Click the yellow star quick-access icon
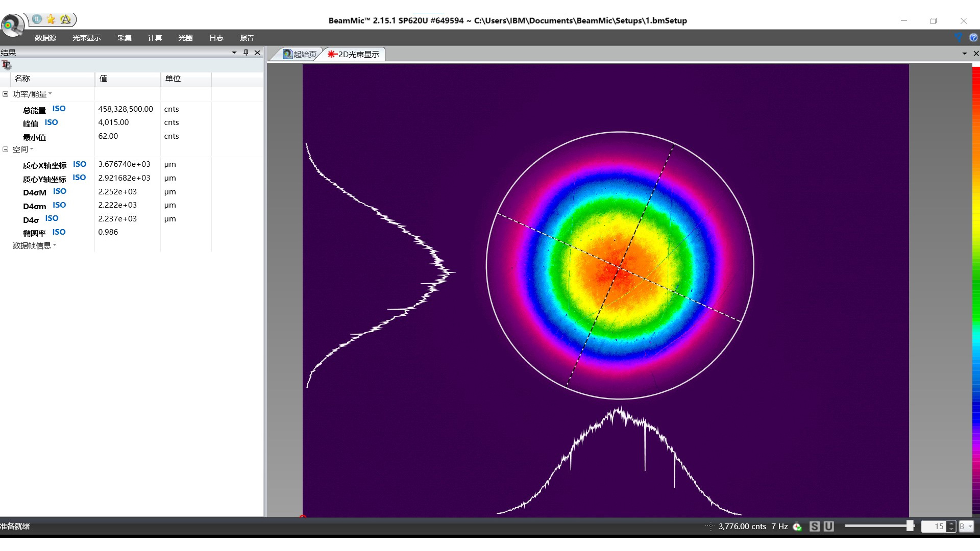Screen dimensions: 980x551 click(x=51, y=19)
